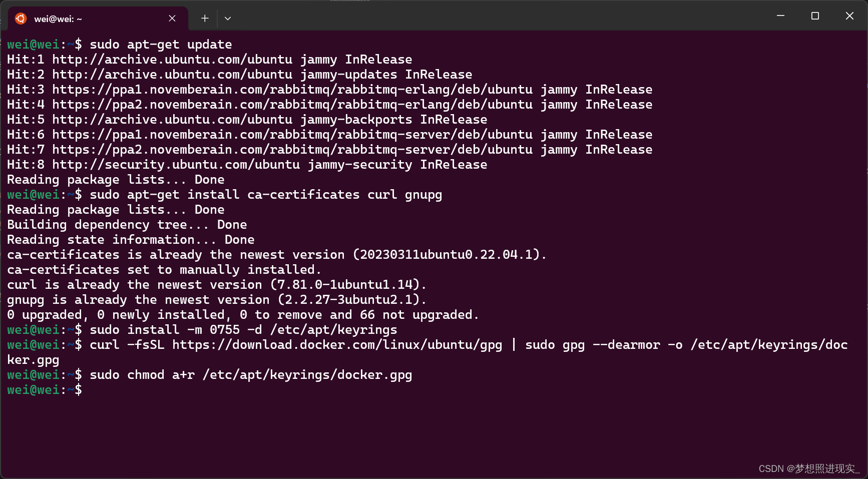
Task: Maximize the terminal window
Action: [815, 16]
